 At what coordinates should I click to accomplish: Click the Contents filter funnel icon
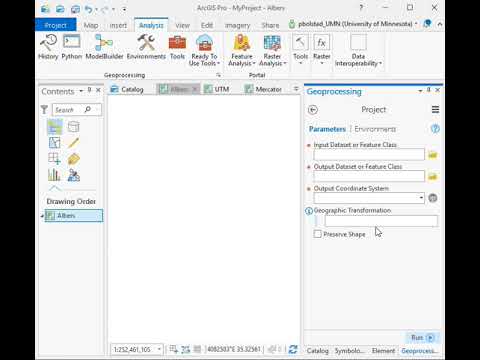click(44, 110)
